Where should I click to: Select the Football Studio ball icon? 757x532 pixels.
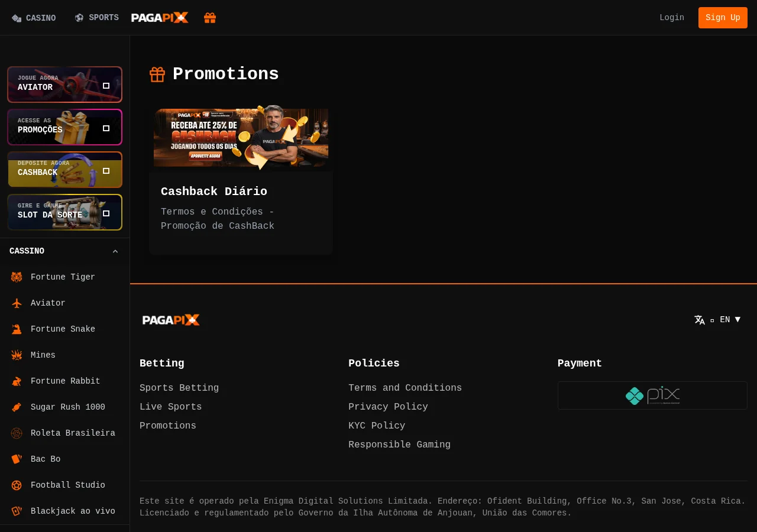click(x=17, y=485)
